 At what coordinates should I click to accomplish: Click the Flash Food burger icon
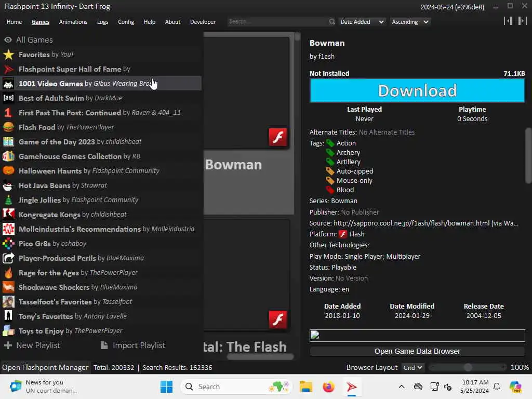pos(8,127)
